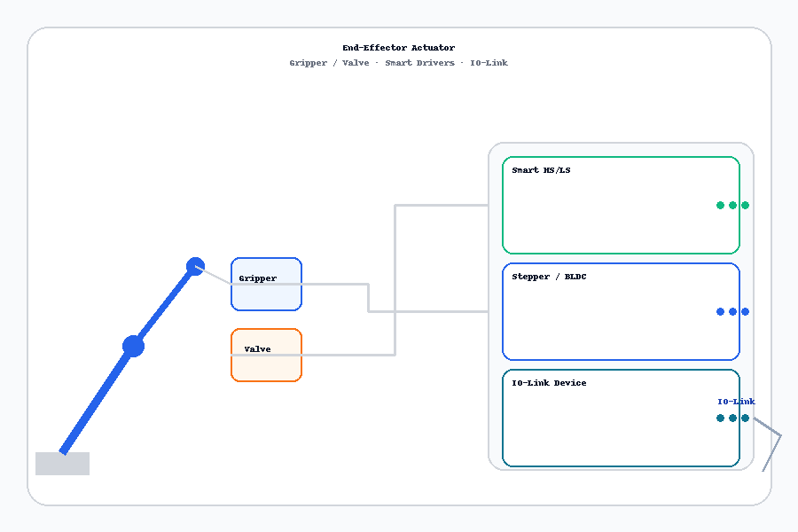Click the leftmost green dot in Smart HS/LS
The width and height of the screenshot is (798, 532).
coord(720,206)
